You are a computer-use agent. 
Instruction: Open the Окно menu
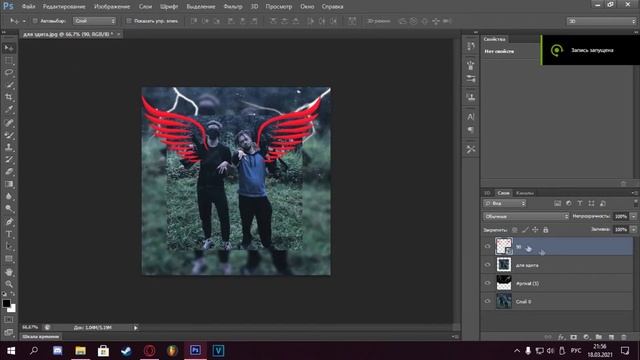click(x=307, y=7)
